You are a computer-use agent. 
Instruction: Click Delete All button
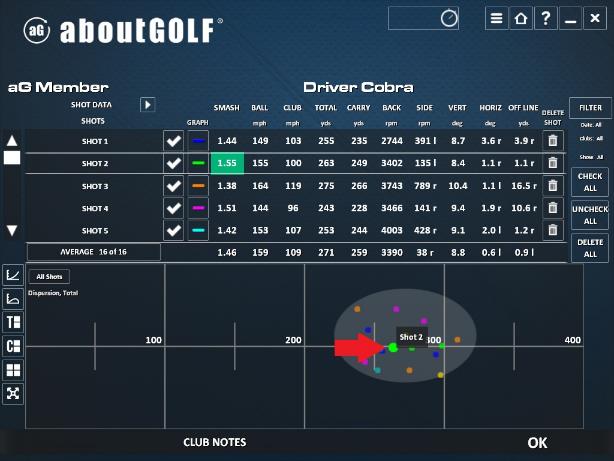[590, 248]
